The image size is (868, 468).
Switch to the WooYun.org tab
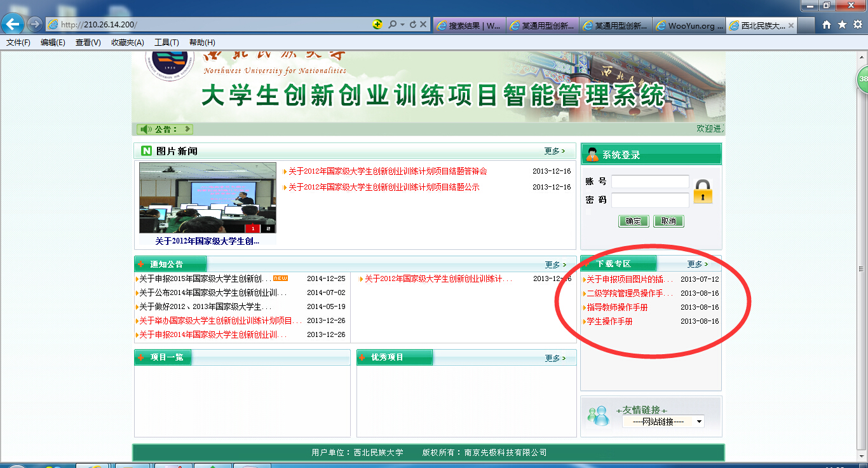point(689,26)
